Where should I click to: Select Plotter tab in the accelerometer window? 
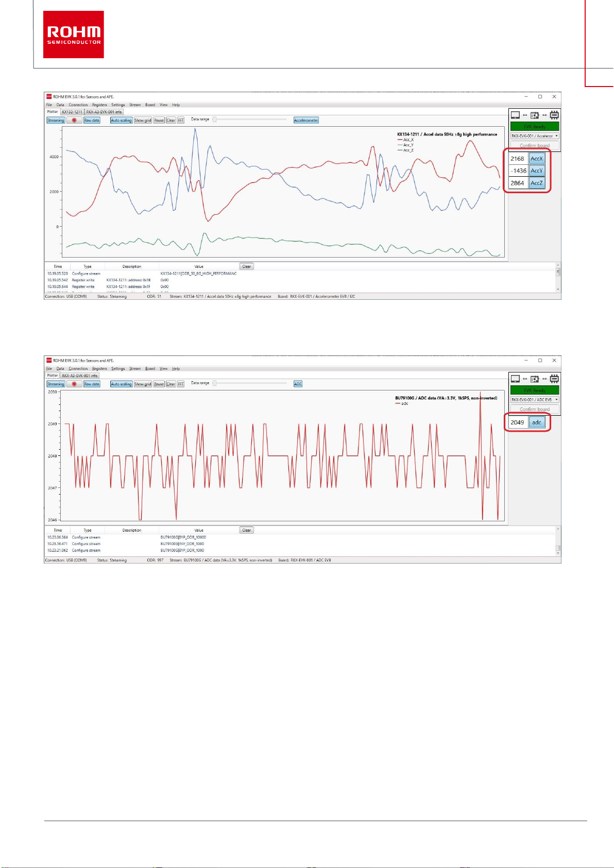(x=53, y=112)
